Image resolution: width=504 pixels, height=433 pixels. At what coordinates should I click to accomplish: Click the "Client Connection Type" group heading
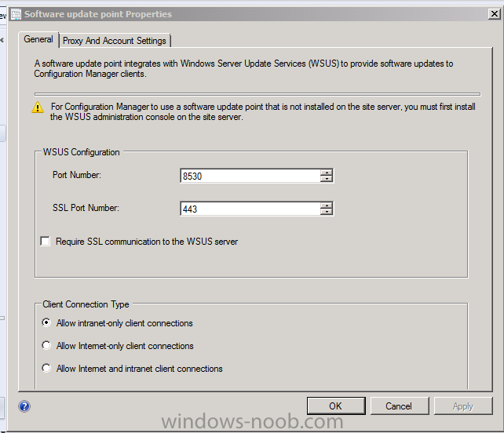(x=86, y=304)
